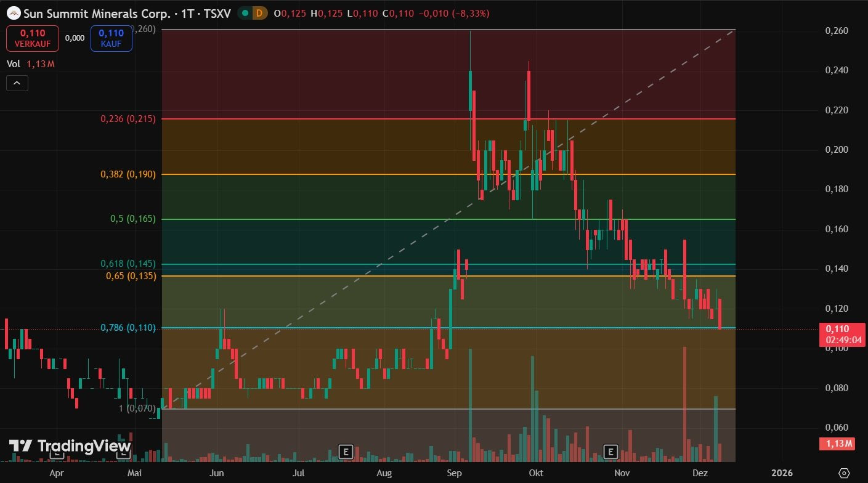Open the earnings E marker near July
This screenshot has height=483, width=868.
[346, 452]
